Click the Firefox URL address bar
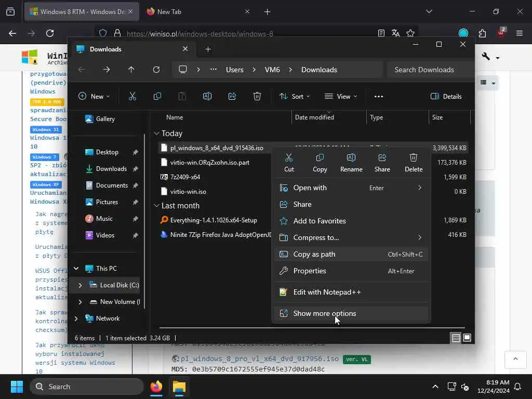The image size is (532, 399). pos(251,33)
